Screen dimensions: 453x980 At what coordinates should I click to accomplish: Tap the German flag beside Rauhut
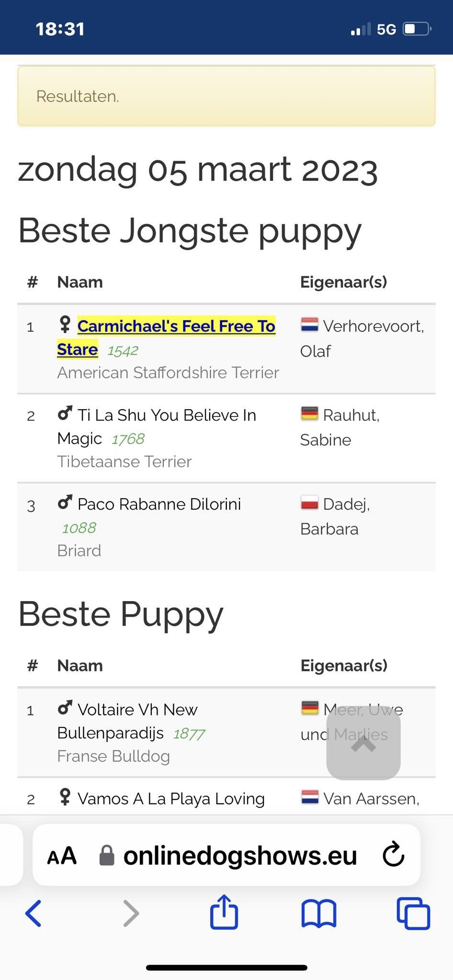[309, 413]
